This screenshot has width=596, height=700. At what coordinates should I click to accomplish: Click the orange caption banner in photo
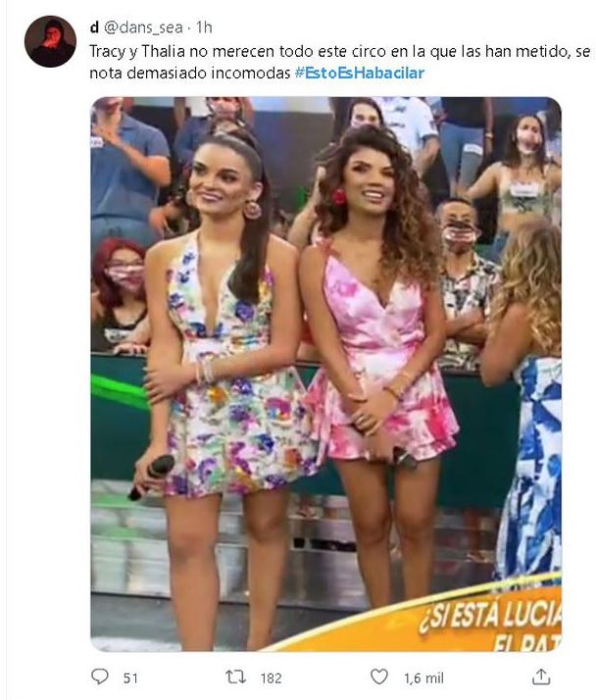point(446,623)
